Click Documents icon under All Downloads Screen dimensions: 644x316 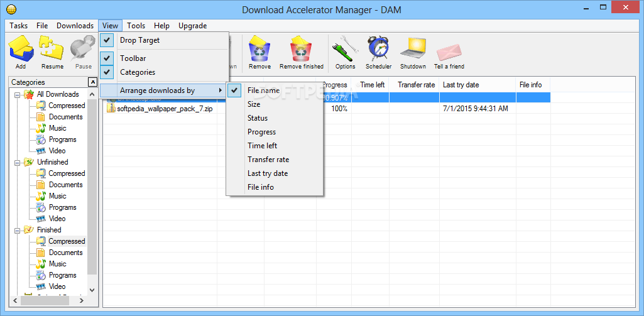(41, 117)
